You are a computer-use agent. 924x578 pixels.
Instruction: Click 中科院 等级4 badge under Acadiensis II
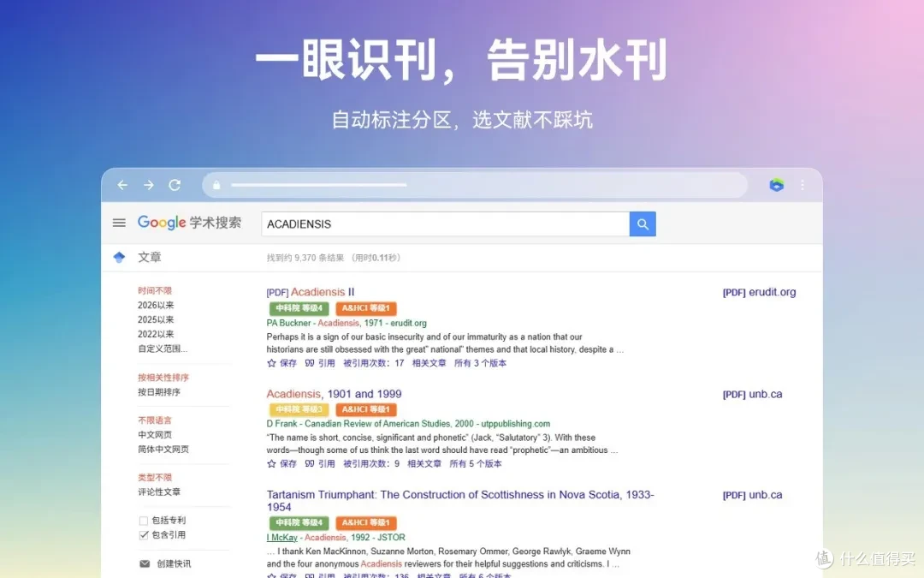299,308
